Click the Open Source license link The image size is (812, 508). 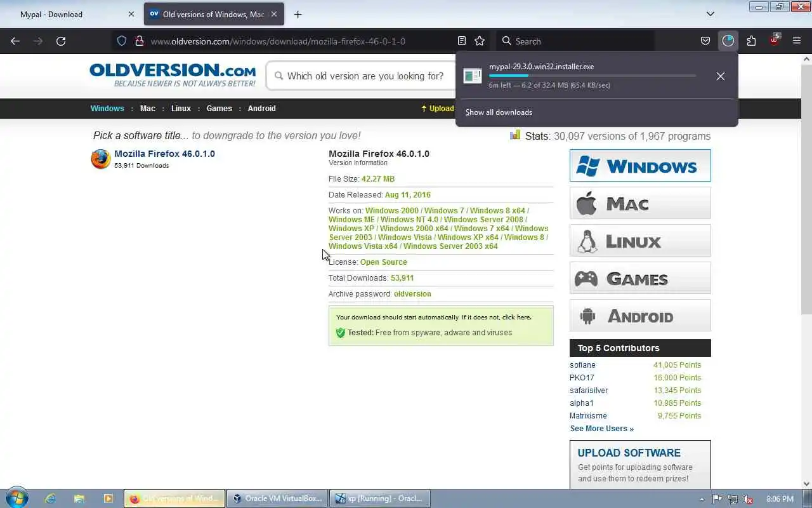coord(384,262)
